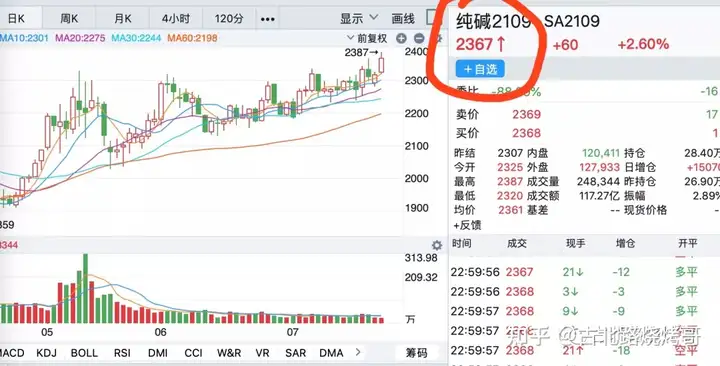The image size is (720, 366).
Task: Zoom in the K-line chart with plus icon
Action: point(401,38)
